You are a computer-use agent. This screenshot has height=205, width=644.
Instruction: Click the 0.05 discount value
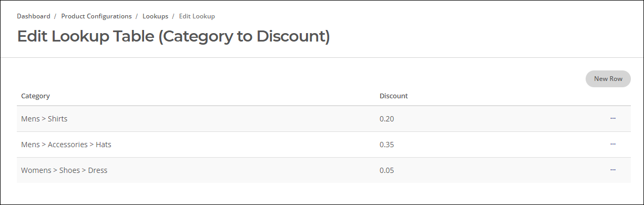387,170
